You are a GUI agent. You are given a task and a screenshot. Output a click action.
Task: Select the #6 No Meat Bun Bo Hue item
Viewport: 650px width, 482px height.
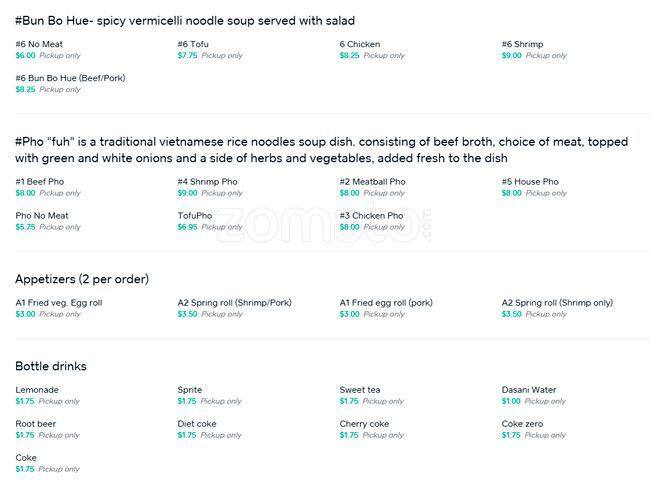[39, 45]
